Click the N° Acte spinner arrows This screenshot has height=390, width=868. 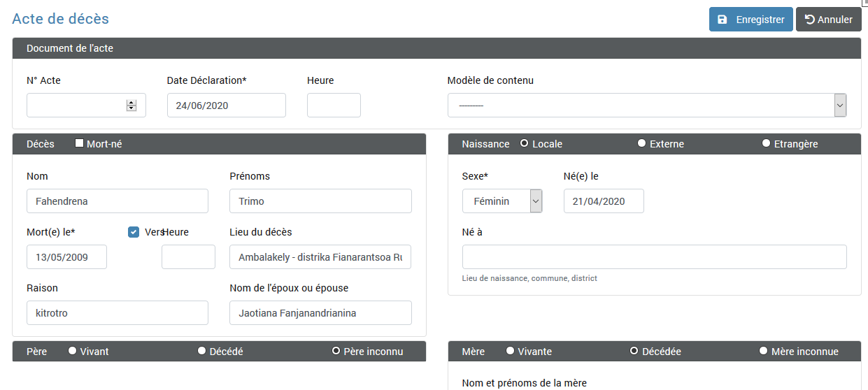pyautogui.click(x=131, y=106)
